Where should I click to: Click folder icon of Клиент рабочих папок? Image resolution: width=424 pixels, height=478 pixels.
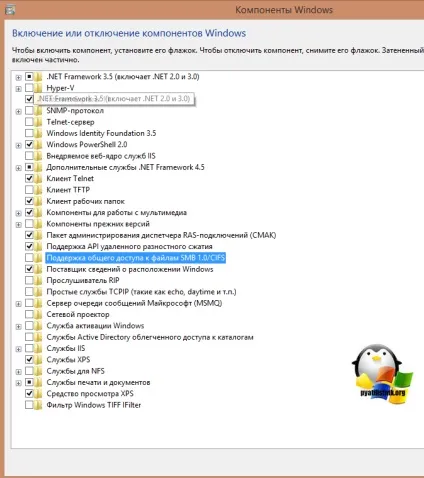point(38,201)
